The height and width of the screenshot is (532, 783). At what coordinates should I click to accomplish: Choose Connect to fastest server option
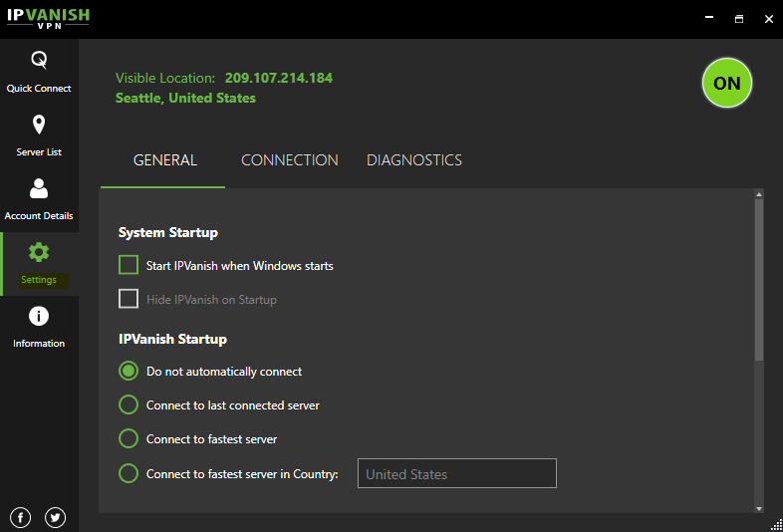coord(129,438)
